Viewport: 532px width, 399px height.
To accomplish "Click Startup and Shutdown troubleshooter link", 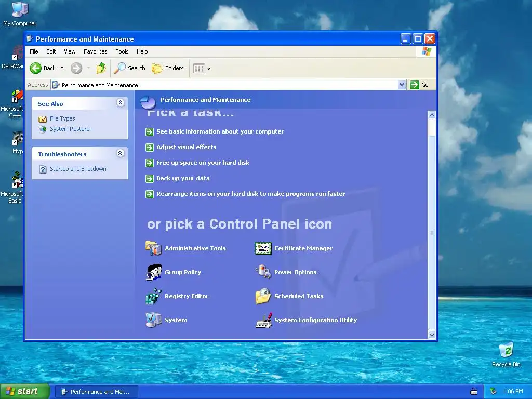I will 78,169.
